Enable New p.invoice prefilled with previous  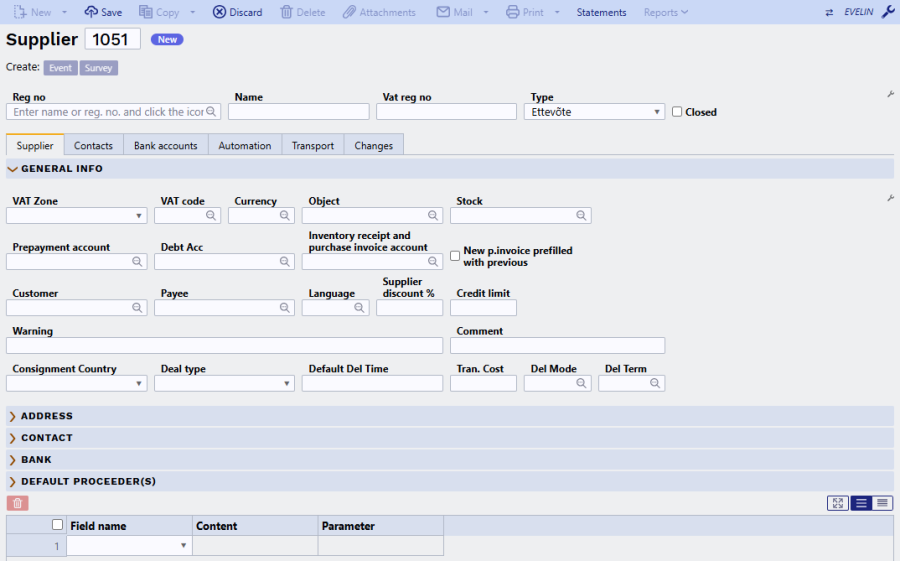click(455, 256)
